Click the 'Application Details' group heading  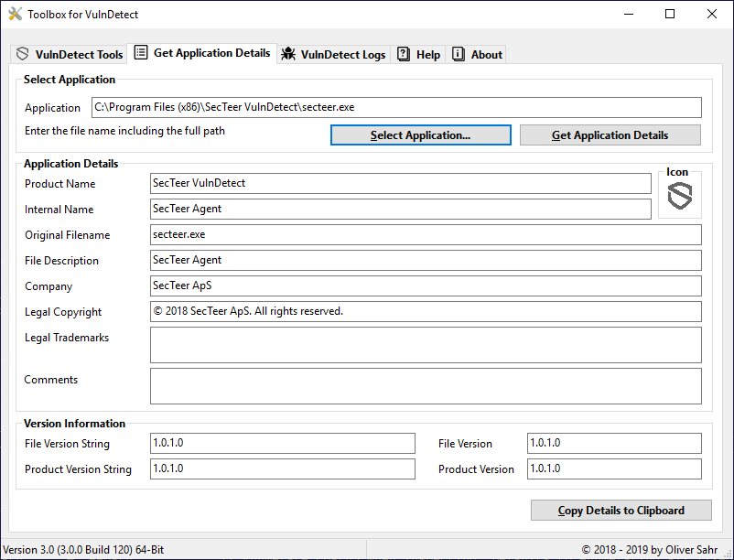coord(71,164)
